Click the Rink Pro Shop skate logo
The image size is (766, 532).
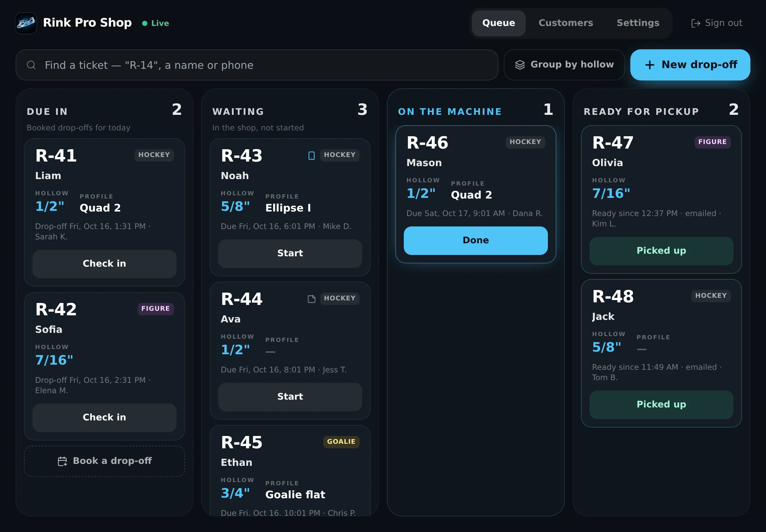click(26, 23)
